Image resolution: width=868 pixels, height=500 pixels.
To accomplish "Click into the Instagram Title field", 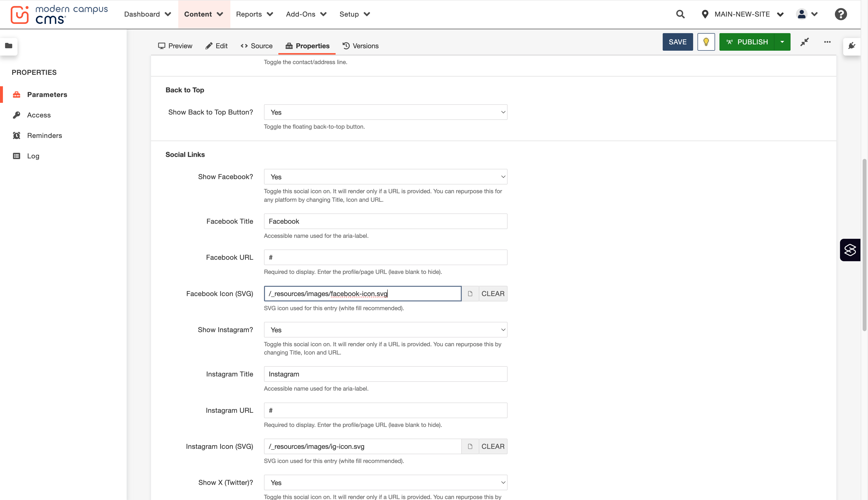I will point(386,374).
